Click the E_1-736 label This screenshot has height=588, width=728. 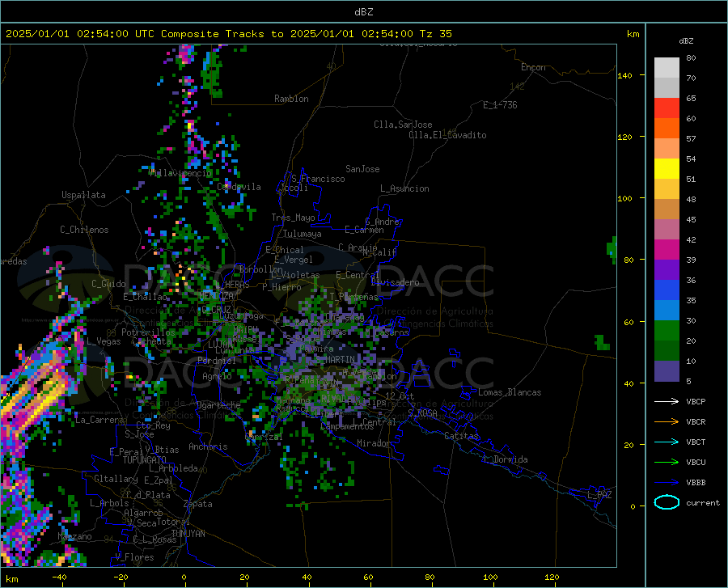pyautogui.click(x=500, y=105)
